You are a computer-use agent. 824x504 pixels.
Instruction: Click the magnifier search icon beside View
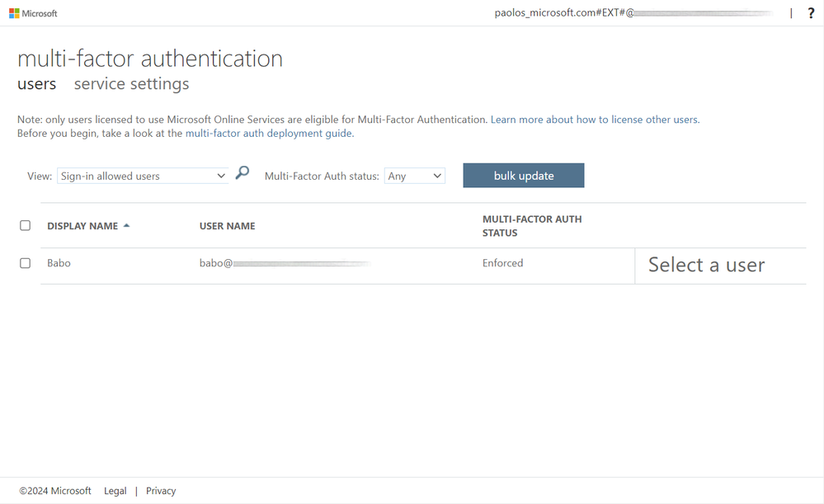pos(242,172)
